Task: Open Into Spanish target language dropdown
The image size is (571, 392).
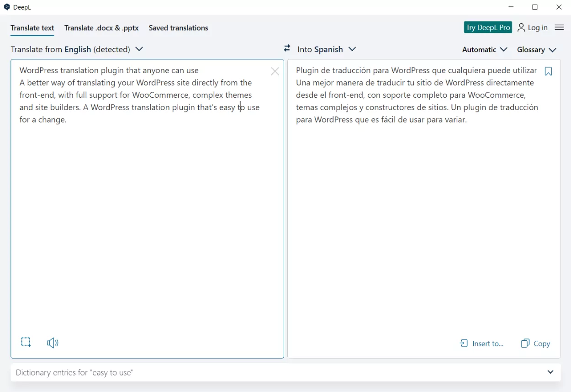Action: (x=327, y=49)
